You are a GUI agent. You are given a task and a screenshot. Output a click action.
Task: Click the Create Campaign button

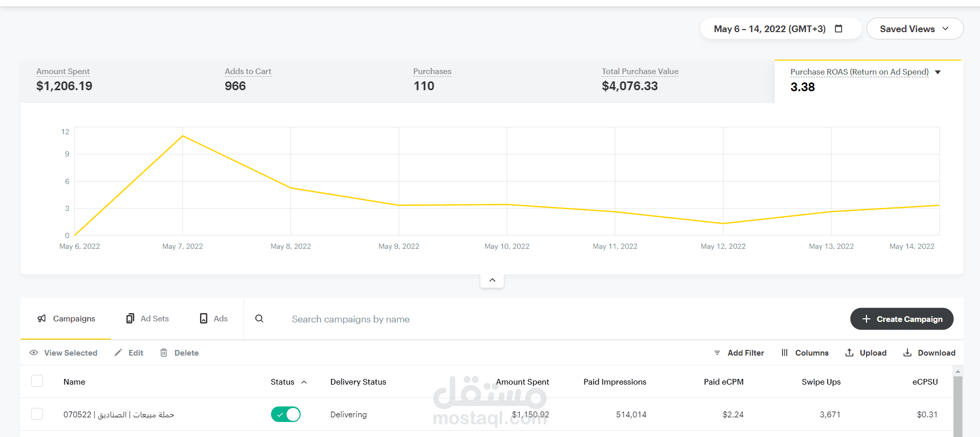[x=902, y=319]
